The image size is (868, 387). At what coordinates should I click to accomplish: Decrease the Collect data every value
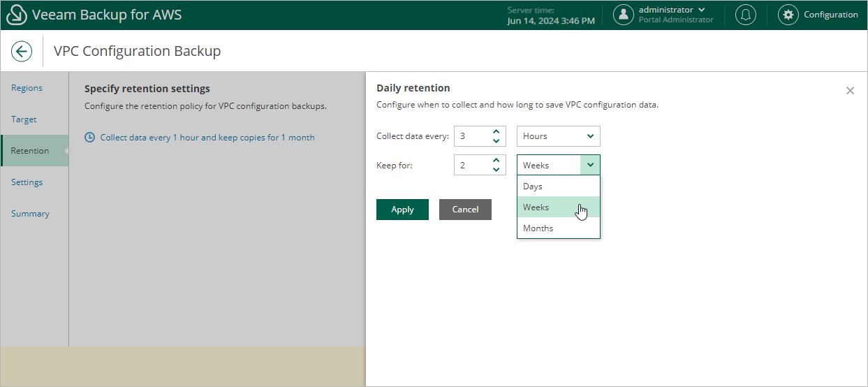(496, 141)
